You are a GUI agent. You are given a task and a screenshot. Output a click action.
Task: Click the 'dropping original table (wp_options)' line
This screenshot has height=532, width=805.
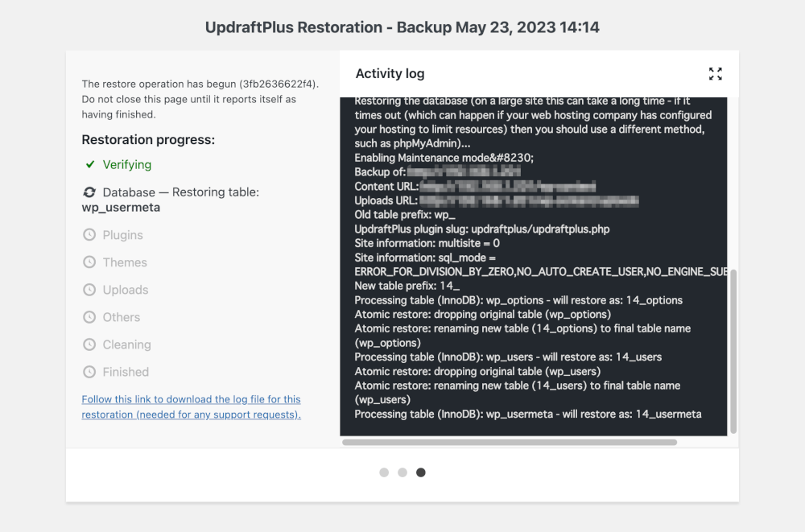(482, 314)
